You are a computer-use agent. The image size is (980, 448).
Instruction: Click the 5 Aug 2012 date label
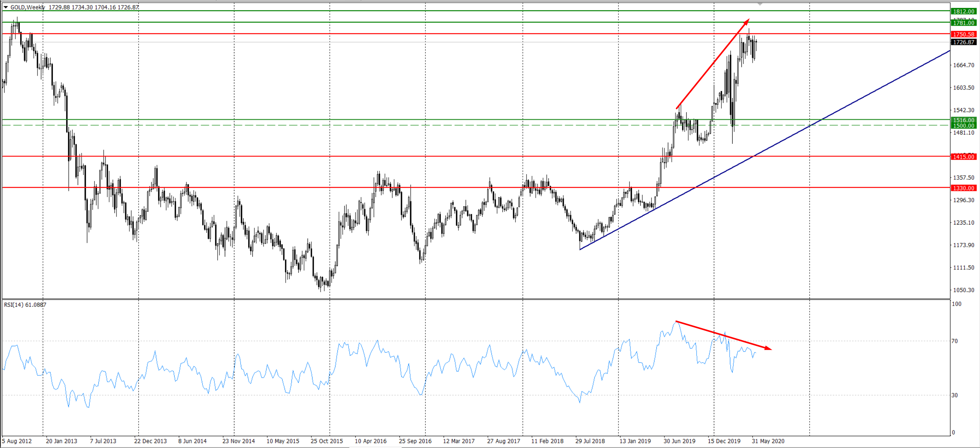point(17,441)
